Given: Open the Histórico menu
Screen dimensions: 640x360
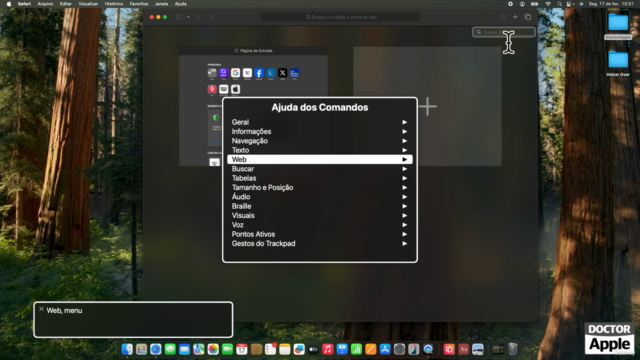Looking at the screenshot, I should [x=114, y=4].
